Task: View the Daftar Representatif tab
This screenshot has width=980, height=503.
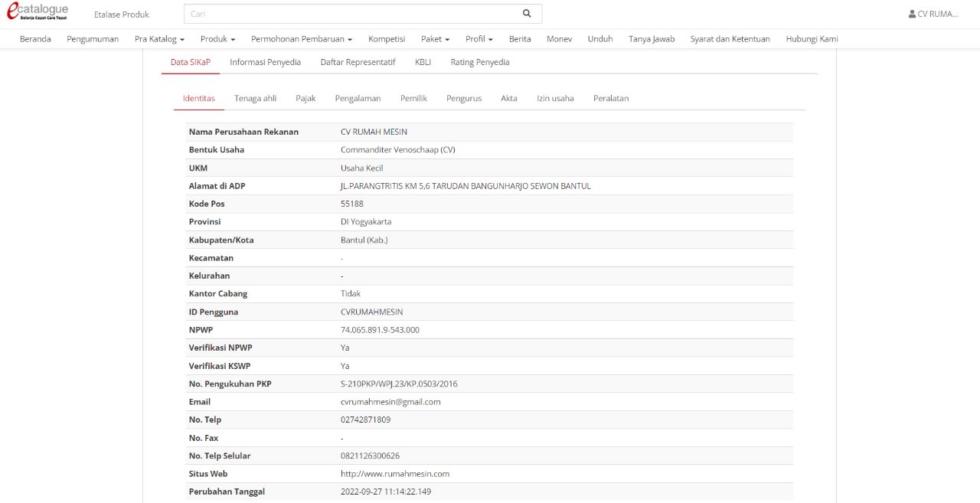Action: click(x=358, y=62)
